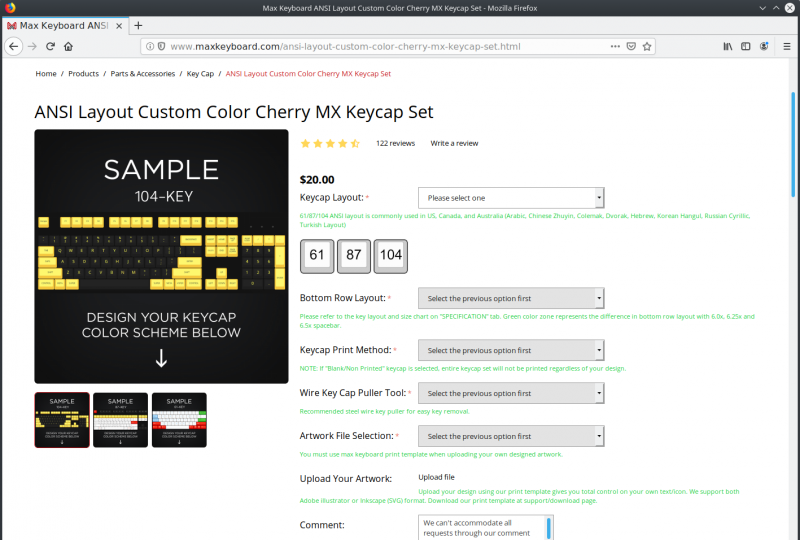The height and width of the screenshot is (540, 800).
Task: Click the browser Forward arrow button
Action: 32,46
